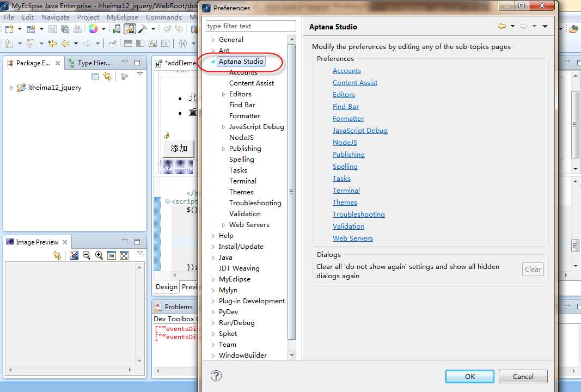The height and width of the screenshot is (392, 581).
Task: Expand the Publishing sub-node
Action: pyautogui.click(x=223, y=149)
